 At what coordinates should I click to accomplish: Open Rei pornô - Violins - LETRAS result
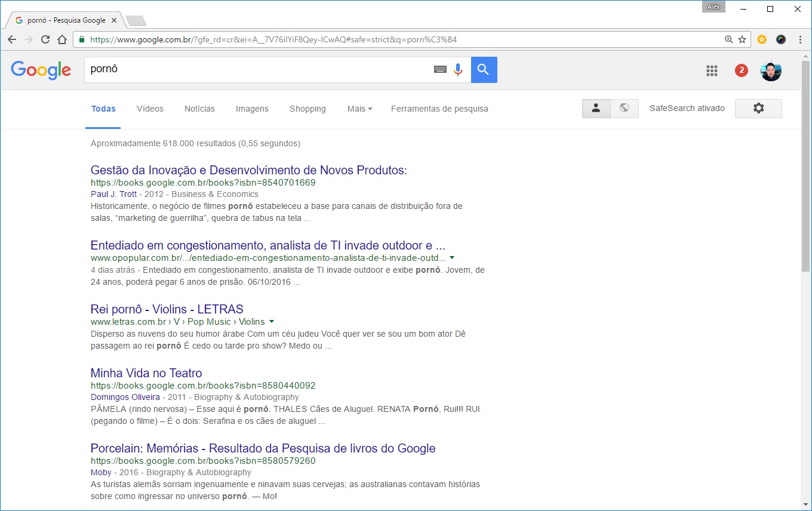[x=167, y=309]
